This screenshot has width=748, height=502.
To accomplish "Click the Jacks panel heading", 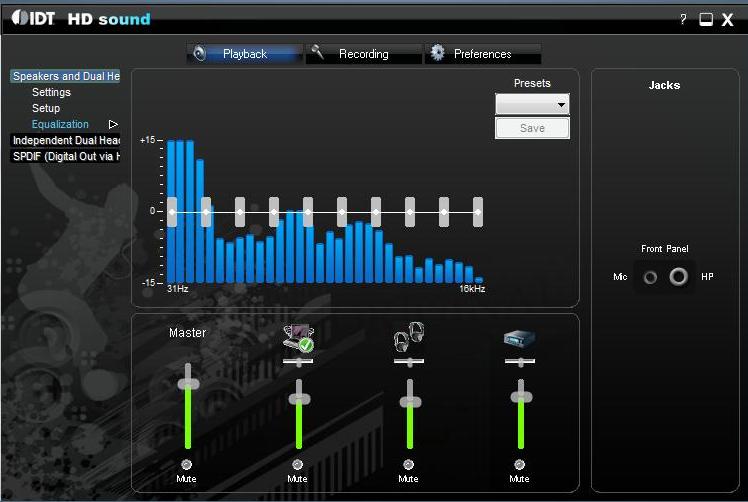I will point(664,85).
